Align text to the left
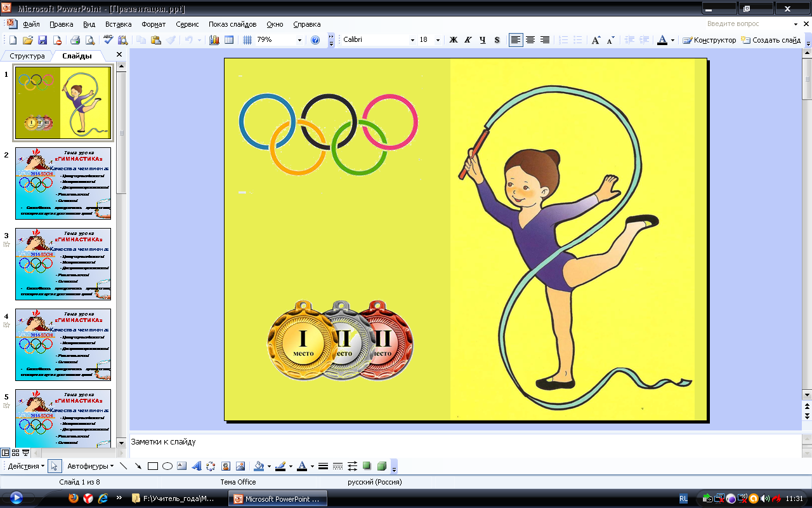Screen dimensions: 812x508 [x=516, y=40]
